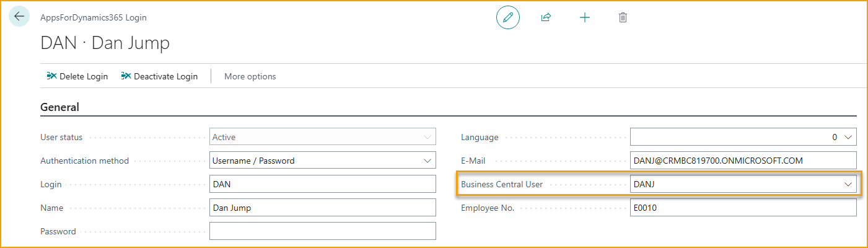Focus the empty Password field

(322, 231)
